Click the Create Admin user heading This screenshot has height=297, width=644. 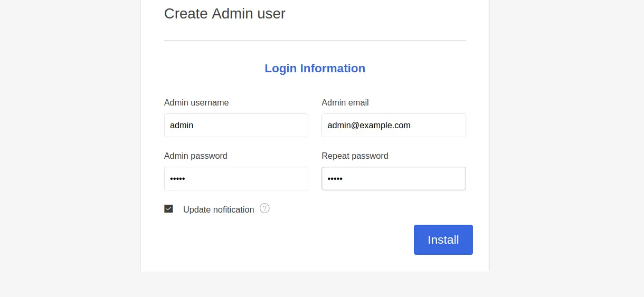click(225, 13)
